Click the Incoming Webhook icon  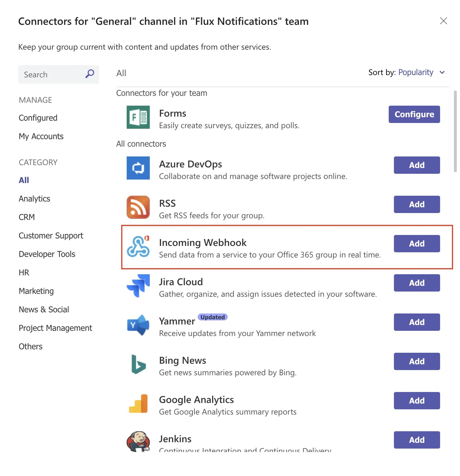point(138,247)
